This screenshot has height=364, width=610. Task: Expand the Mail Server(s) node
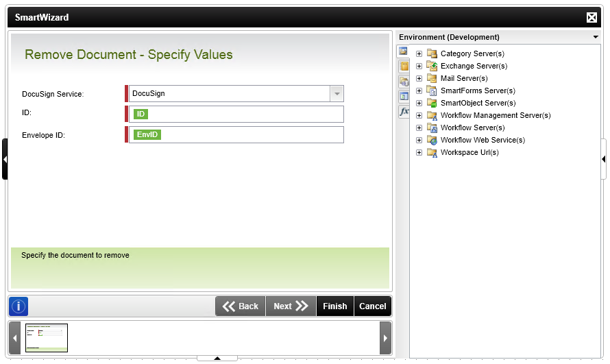click(419, 79)
